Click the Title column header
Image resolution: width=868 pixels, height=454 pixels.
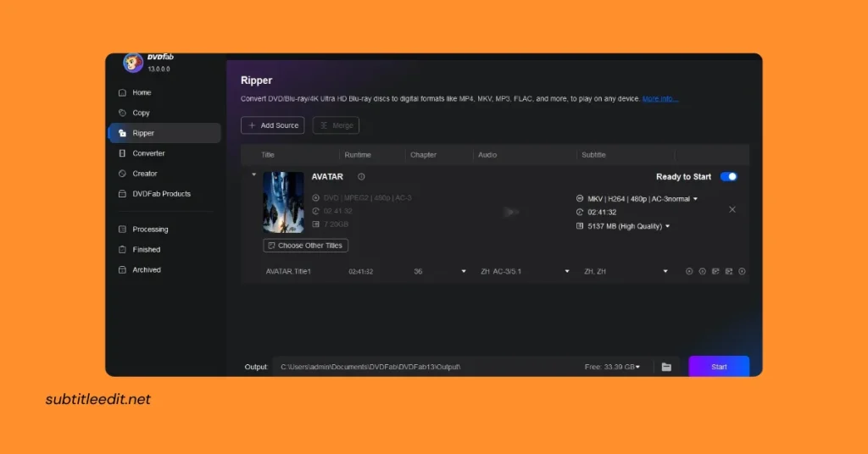[x=267, y=155]
